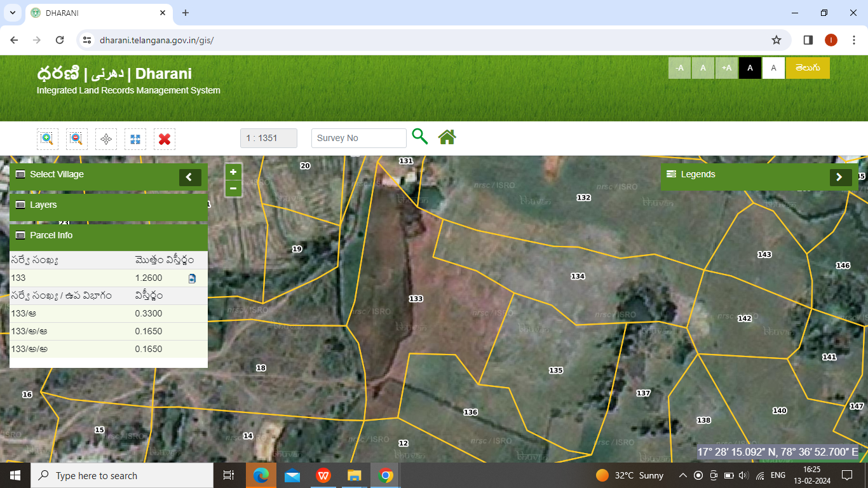868x488 pixels.
Task: Select the zoom-out box tool
Action: click(77, 139)
